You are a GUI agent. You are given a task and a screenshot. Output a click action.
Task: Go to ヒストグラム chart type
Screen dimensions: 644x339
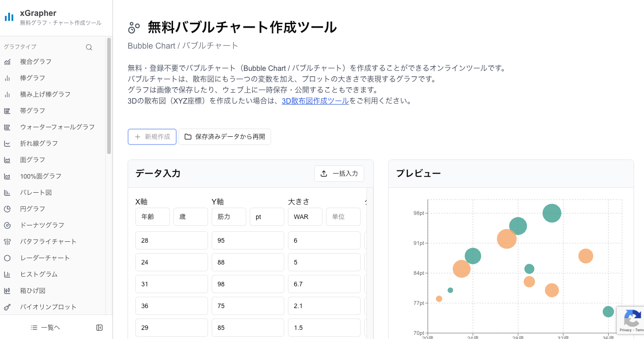[39, 274]
